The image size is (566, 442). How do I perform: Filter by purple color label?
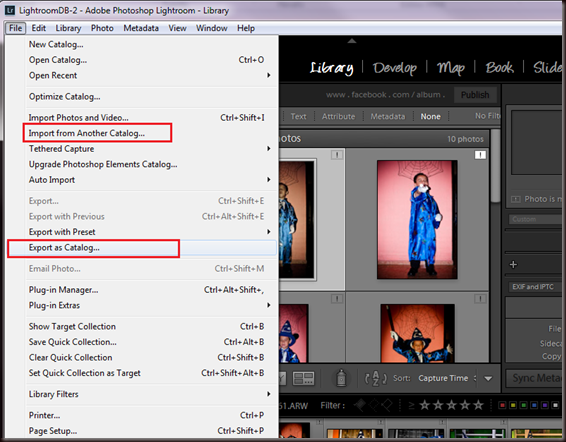(545, 405)
